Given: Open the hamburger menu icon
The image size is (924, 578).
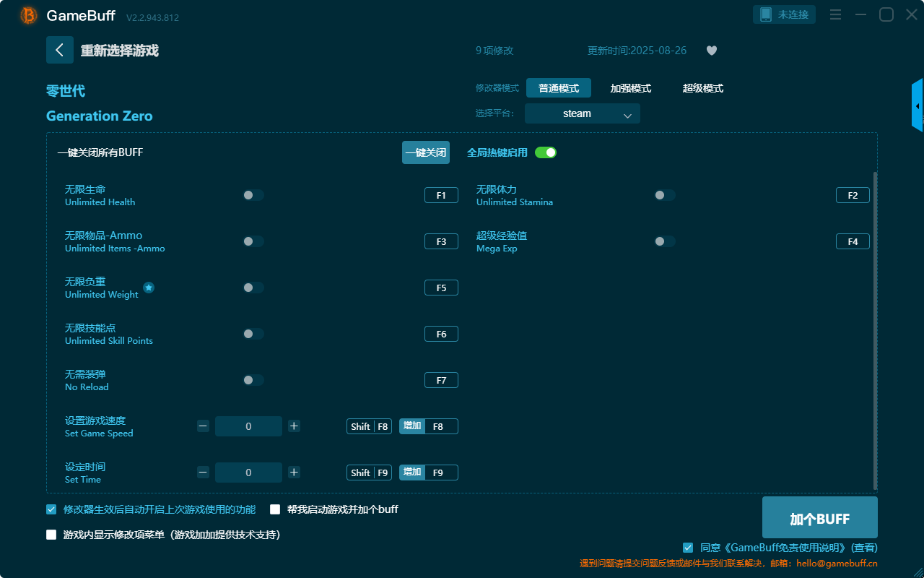Looking at the screenshot, I should pos(835,14).
